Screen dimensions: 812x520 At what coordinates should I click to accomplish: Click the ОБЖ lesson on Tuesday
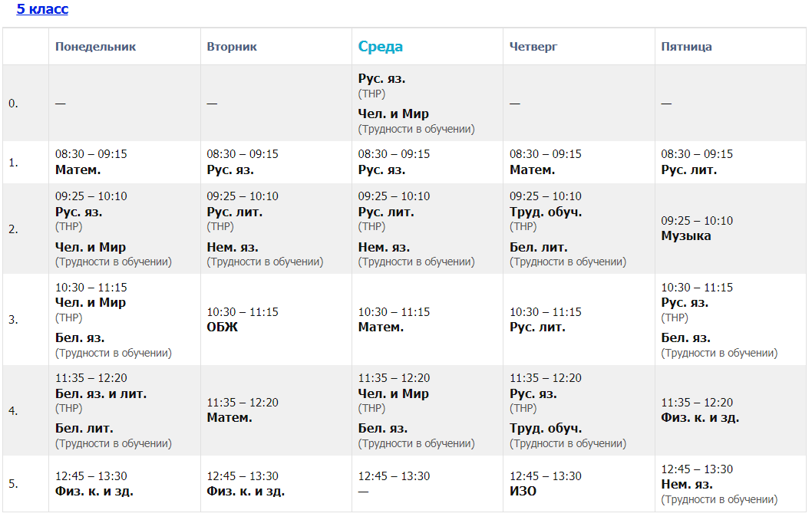223,327
